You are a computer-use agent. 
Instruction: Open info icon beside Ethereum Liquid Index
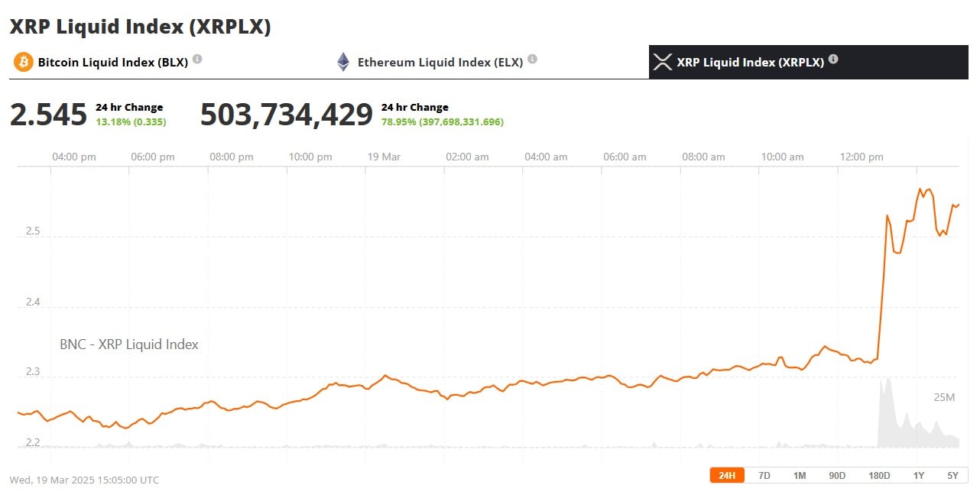click(x=532, y=59)
